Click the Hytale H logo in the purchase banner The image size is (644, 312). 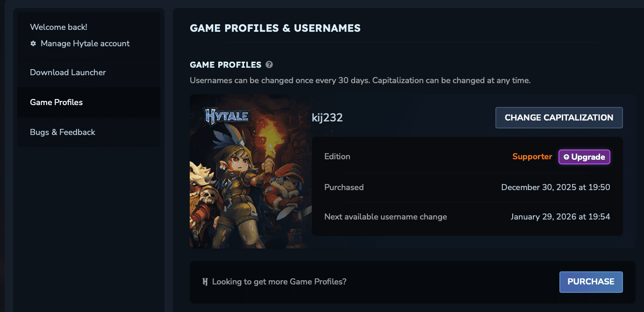click(x=204, y=282)
